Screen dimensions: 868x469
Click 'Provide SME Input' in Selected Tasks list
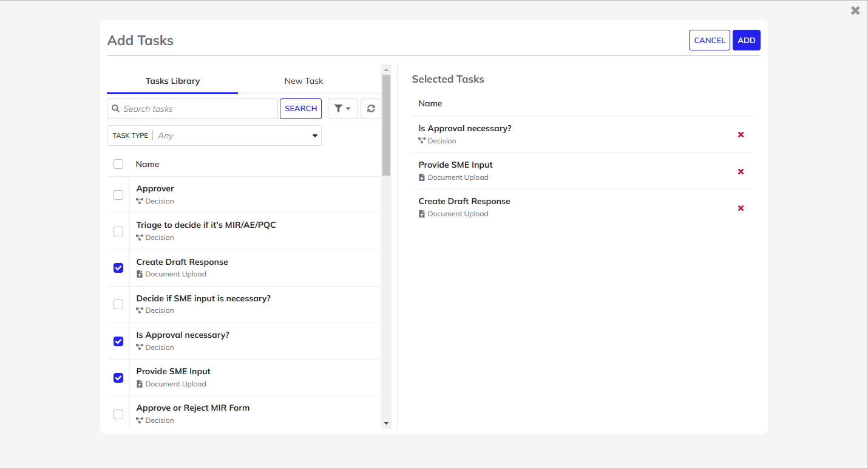click(456, 165)
